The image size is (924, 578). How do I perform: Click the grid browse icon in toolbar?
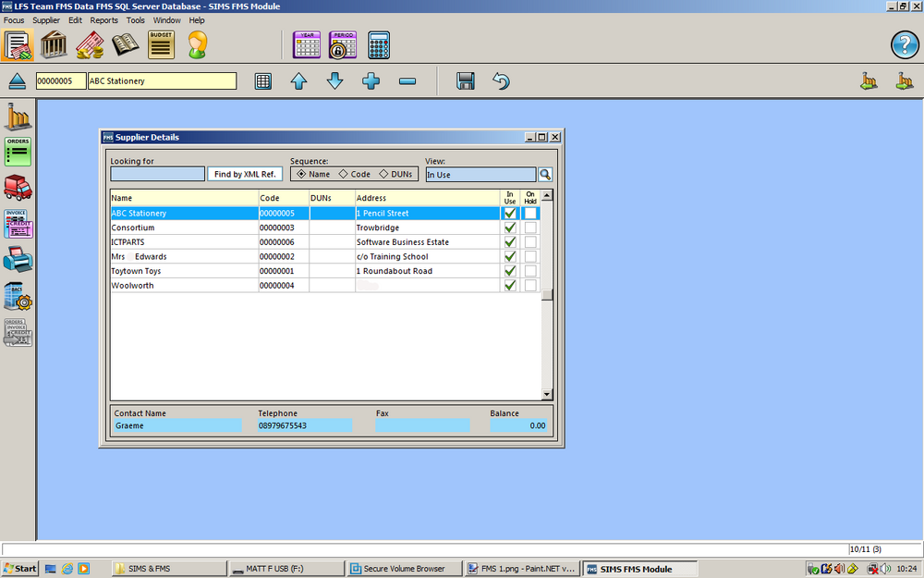pyautogui.click(x=262, y=80)
